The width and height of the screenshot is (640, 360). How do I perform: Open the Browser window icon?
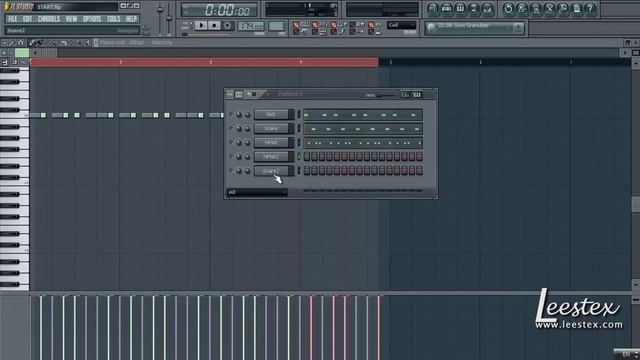[x=473, y=9]
